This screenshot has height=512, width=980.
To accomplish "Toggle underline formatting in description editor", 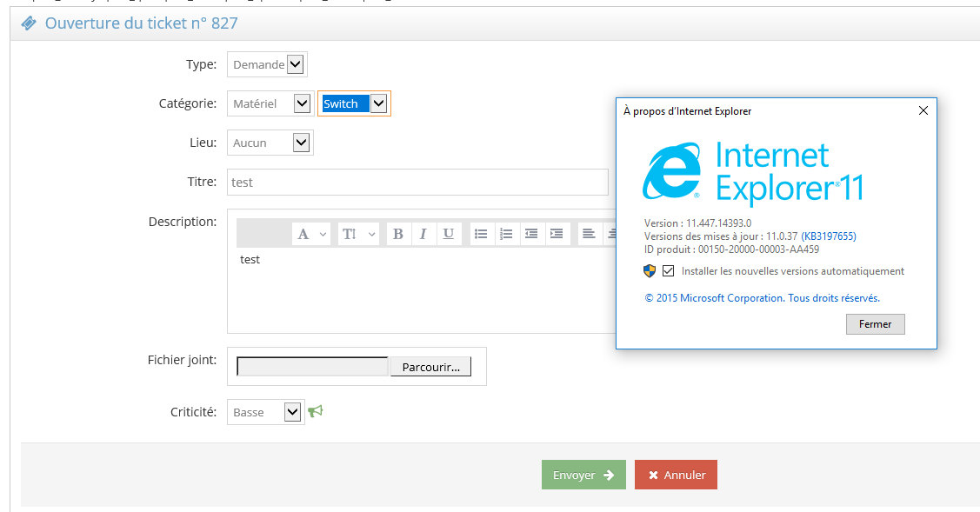I will point(448,235).
